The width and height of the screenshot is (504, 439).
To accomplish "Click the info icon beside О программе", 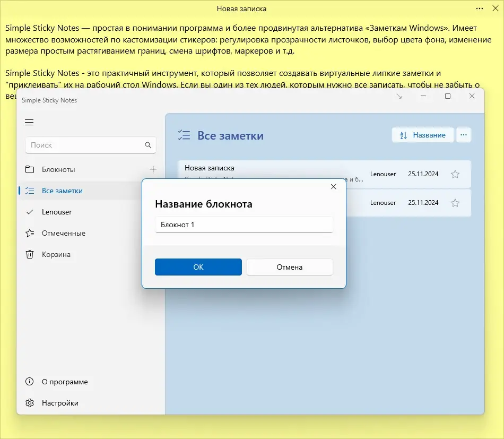I will 29,382.
